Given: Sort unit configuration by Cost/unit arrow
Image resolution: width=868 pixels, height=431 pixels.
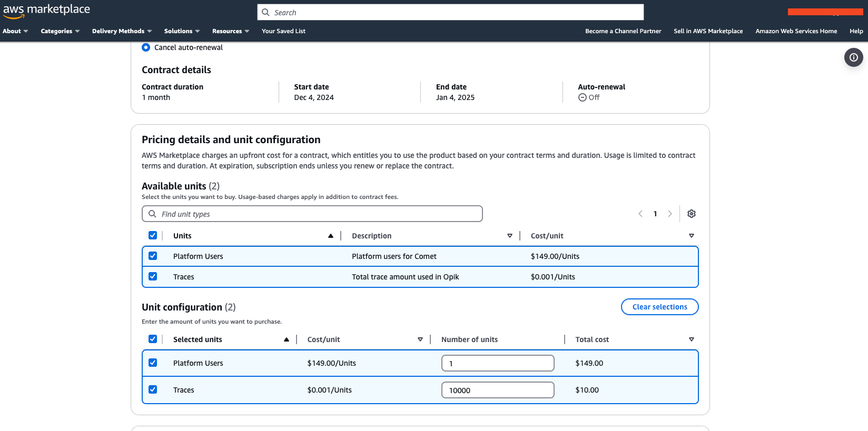Looking at the screenshot, I should tap(420, 339).
